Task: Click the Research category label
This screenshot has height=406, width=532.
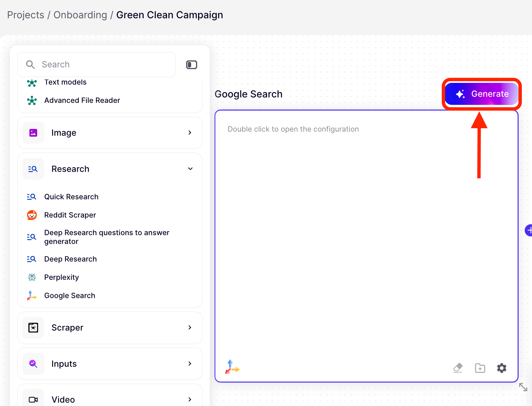Action: pyautogui.click(x=70, y=169)
